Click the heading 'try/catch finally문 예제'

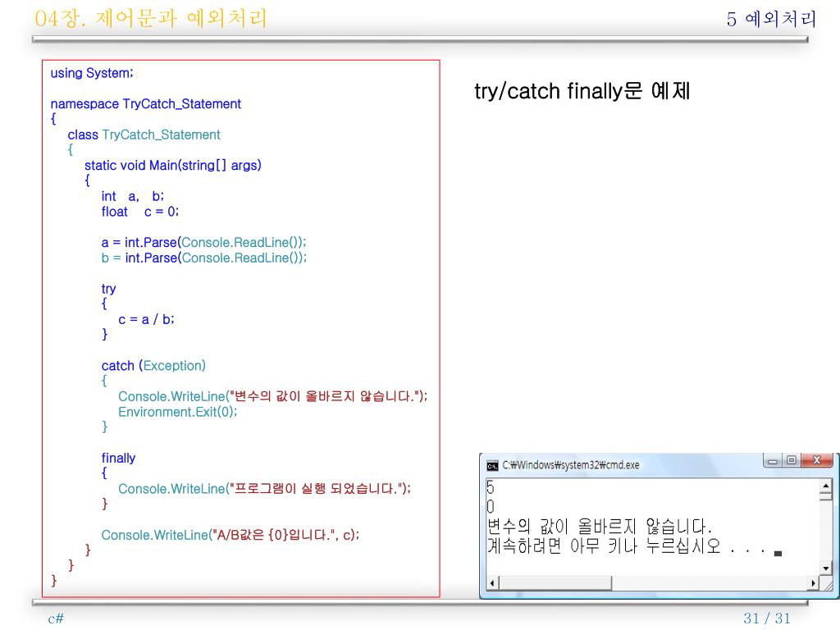coord(582,91)
